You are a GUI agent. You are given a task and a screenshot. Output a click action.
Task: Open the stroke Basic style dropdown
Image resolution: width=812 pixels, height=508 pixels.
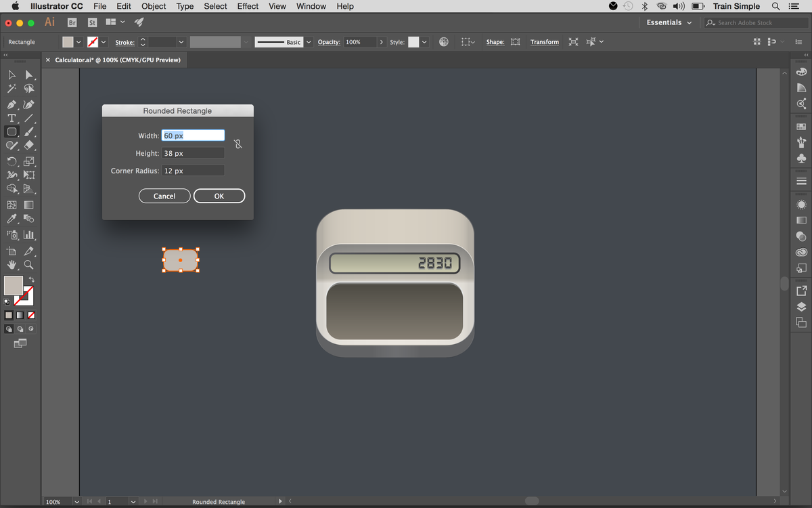[309, 41]
